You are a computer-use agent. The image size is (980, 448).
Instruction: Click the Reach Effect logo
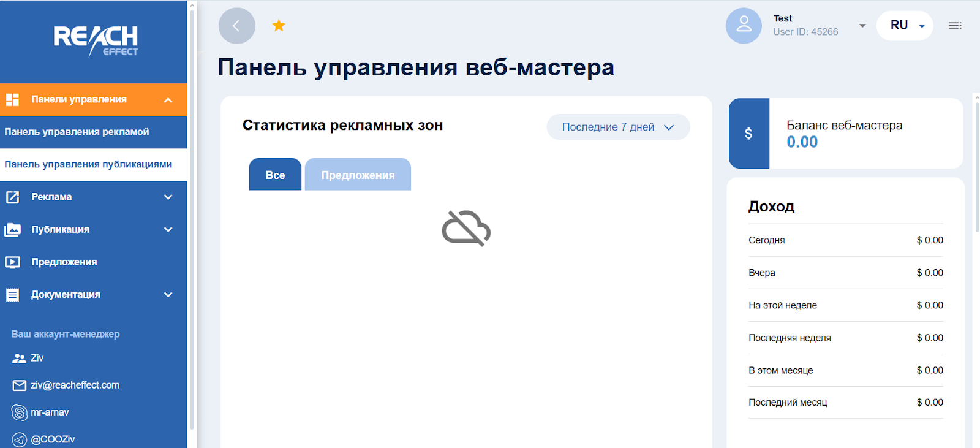tap(96, 40)
